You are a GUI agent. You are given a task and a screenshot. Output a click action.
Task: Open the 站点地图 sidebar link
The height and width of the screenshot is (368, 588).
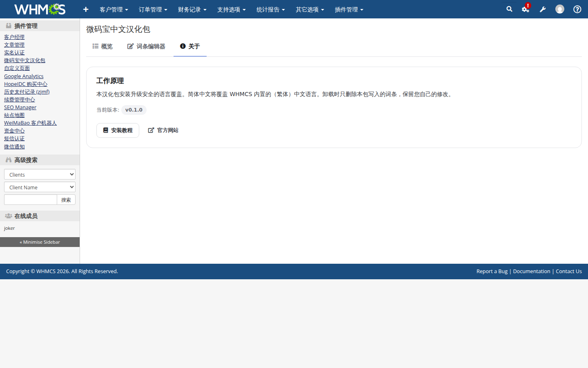tap(14, 115)
